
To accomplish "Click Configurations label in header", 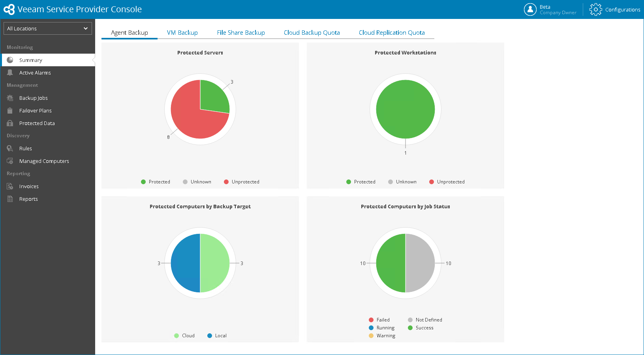I will [x=623, y=10].
